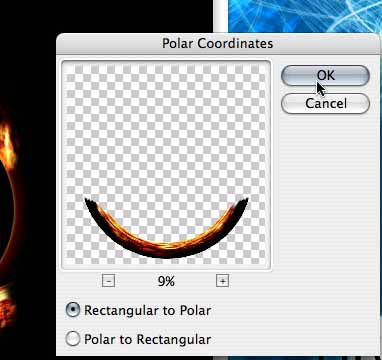Click the Polar Coordinates dialog title bar
The height and width of the screenshot is (360, 382).
218,44
